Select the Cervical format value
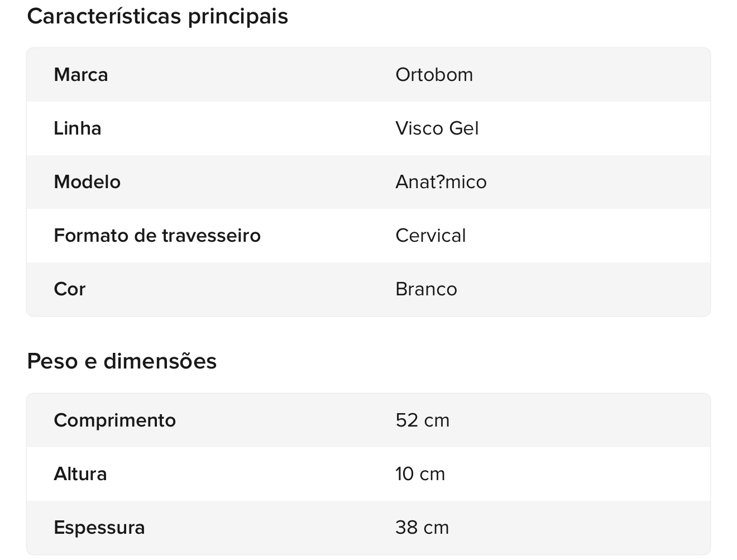 [430, 236]
